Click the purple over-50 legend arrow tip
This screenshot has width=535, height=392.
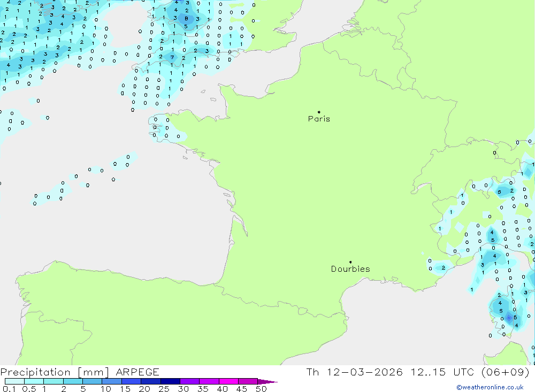pos(268,382)
